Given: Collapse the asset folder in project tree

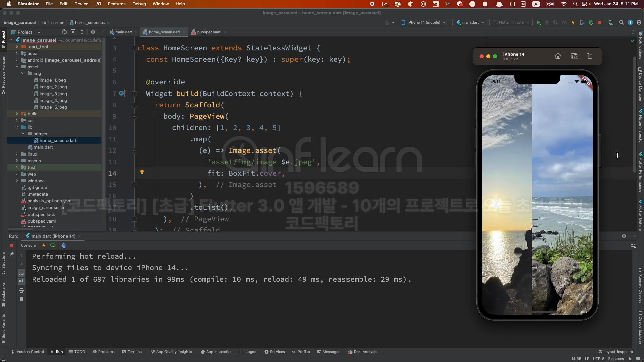Looking at the screenshot, I should [17, 67].
